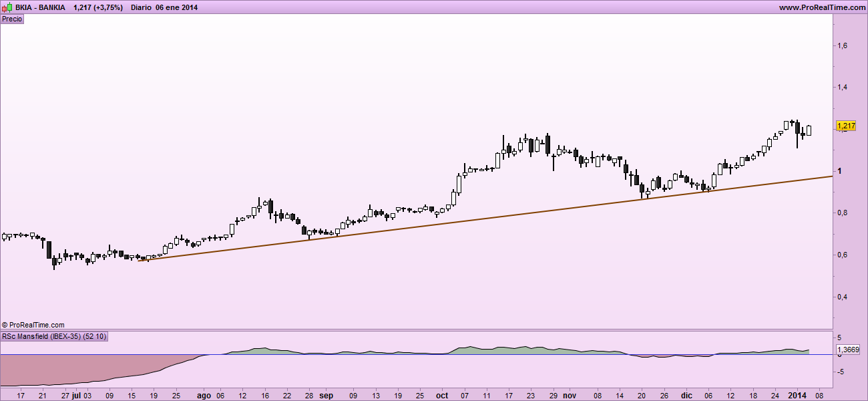Screen dimensions: 868x401
Task: Click the 24 date label on time axis
Action: (x=775, y=395)
